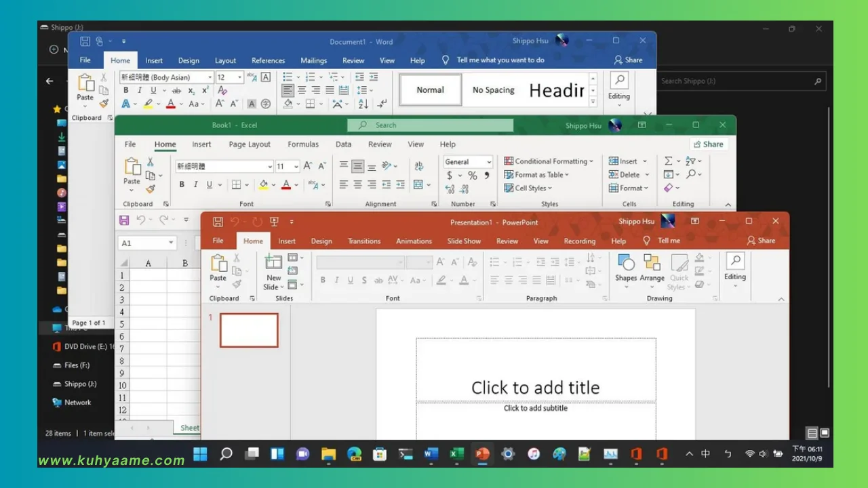Click the Editing search icon in Word

pos(619,81)
